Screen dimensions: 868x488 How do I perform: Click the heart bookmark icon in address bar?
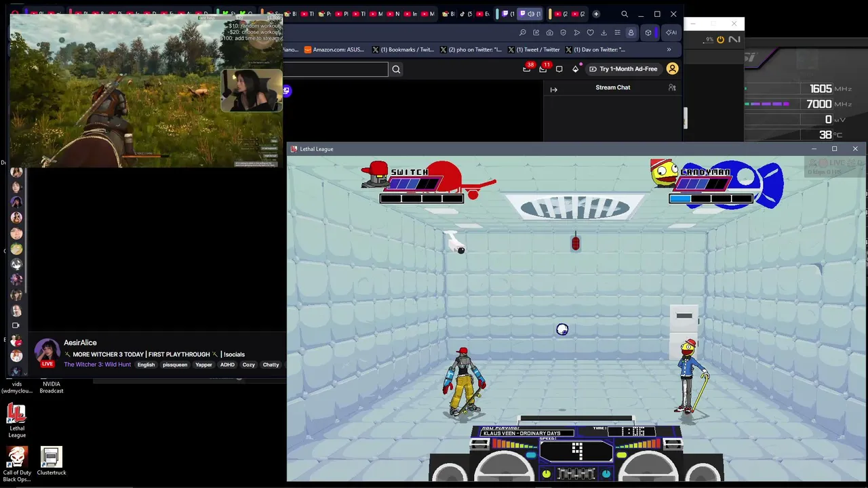(x=591, y=33)
